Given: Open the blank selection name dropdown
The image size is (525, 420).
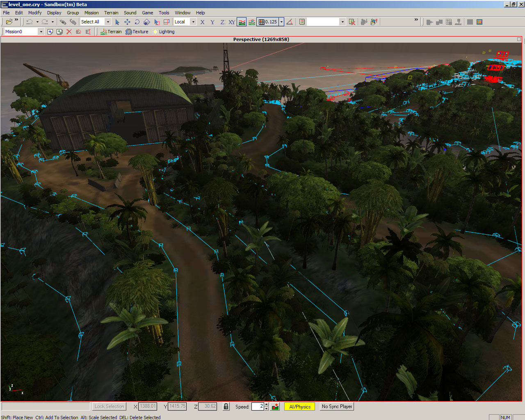Looking at the screenshot, I should 342,22.
